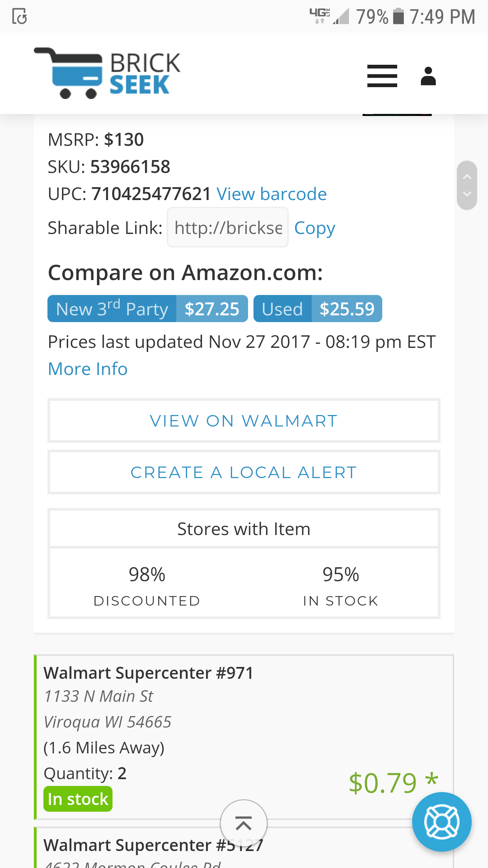Screen dimensions: 488x868
Task: Open the hamburger navigation menu
Action: coord(382,76)
